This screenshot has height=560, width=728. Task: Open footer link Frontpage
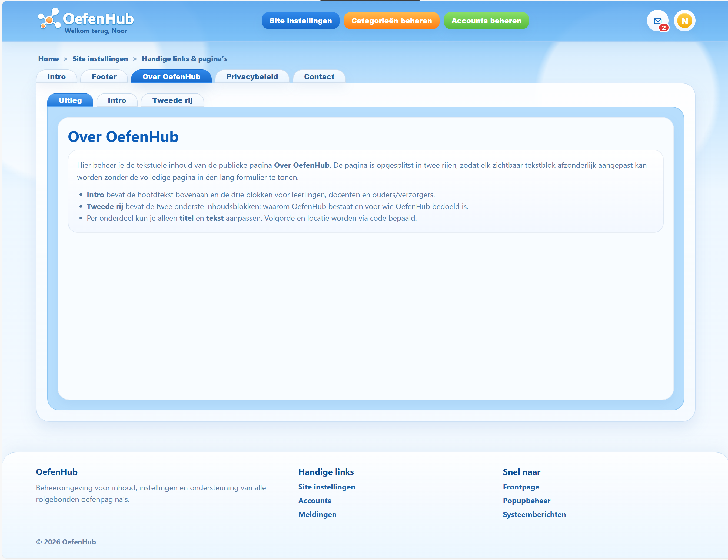click(521, 487)
